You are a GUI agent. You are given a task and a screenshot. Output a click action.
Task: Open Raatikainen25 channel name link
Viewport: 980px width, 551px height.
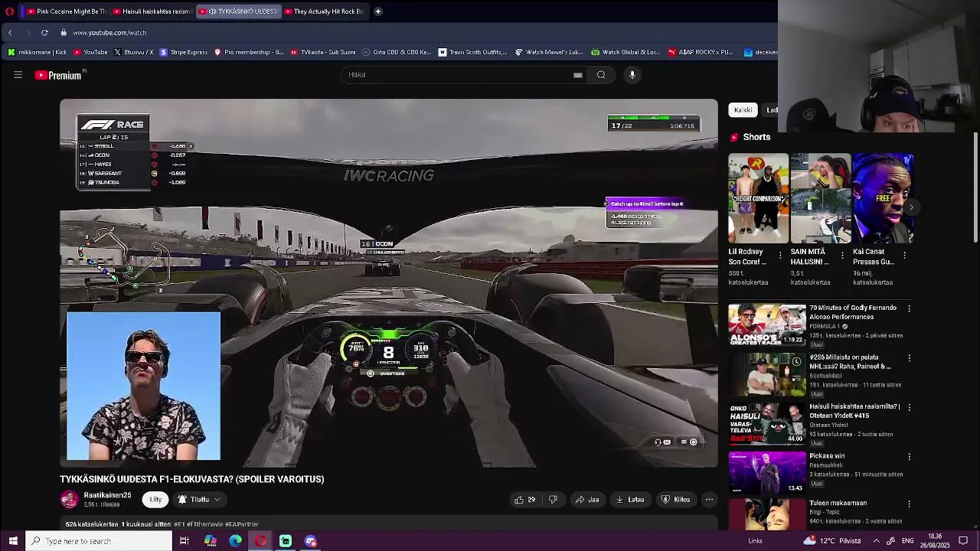(x=107, y=495)
